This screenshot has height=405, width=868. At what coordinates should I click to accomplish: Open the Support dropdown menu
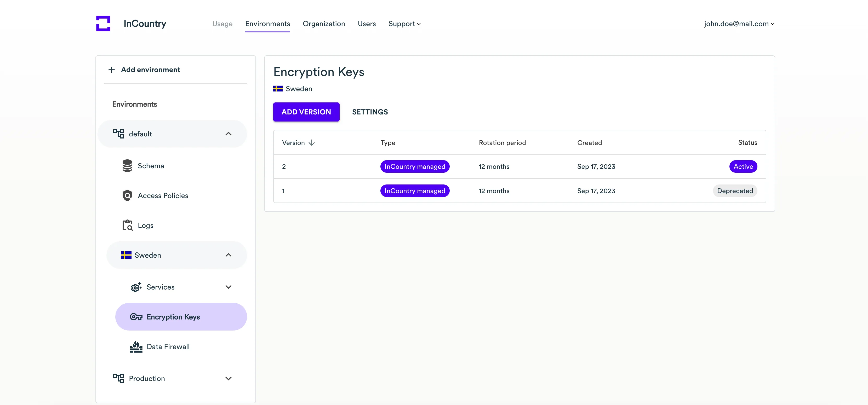[404, 24]
